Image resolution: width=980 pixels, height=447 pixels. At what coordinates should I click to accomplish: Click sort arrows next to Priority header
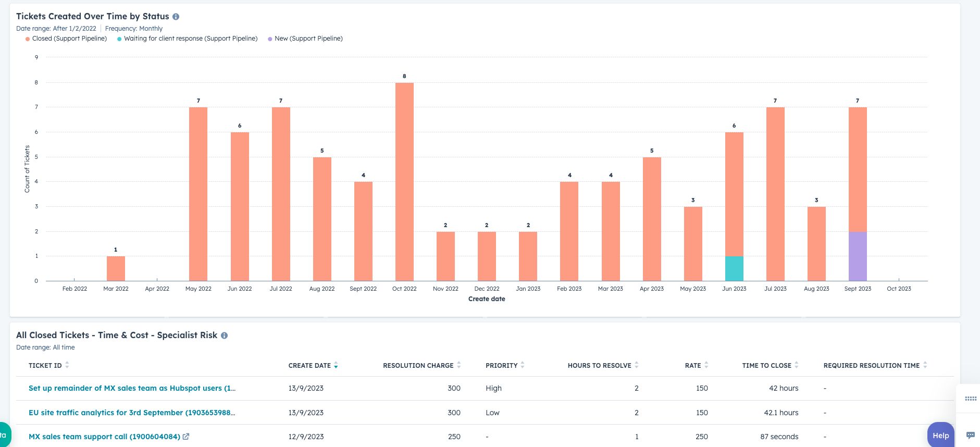coord(523,365)
